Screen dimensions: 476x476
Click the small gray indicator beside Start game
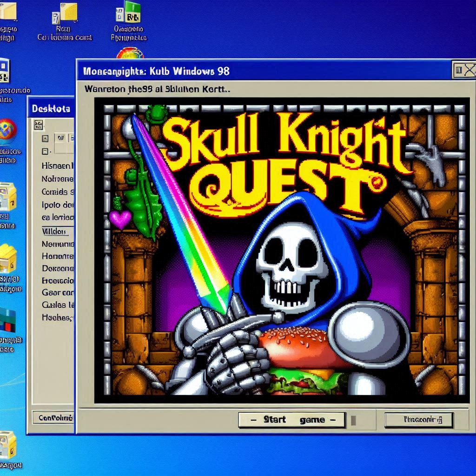353,420
